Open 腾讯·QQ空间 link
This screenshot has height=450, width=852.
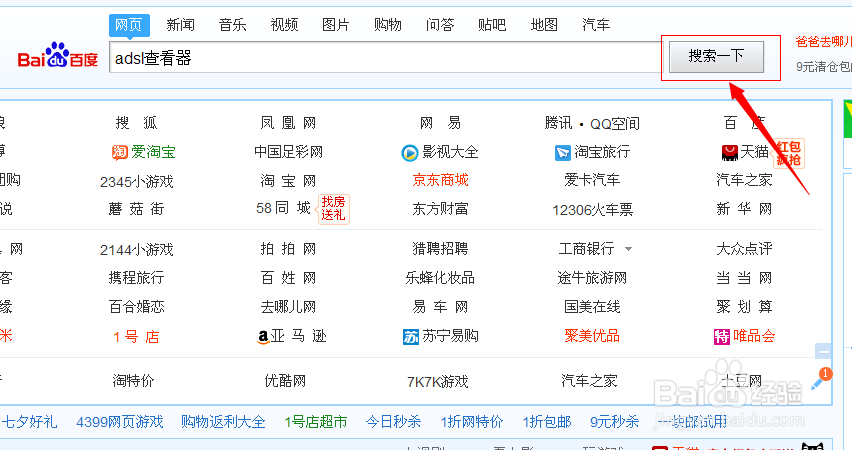(x=592, y=124)
